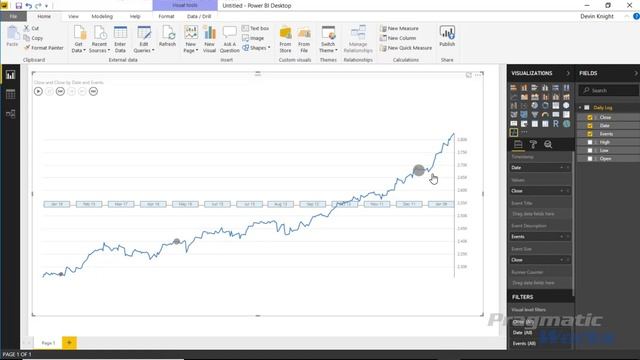This screenshot has height=360, width=640.
Task: Redo the last undone action
Action: (38, 6)
